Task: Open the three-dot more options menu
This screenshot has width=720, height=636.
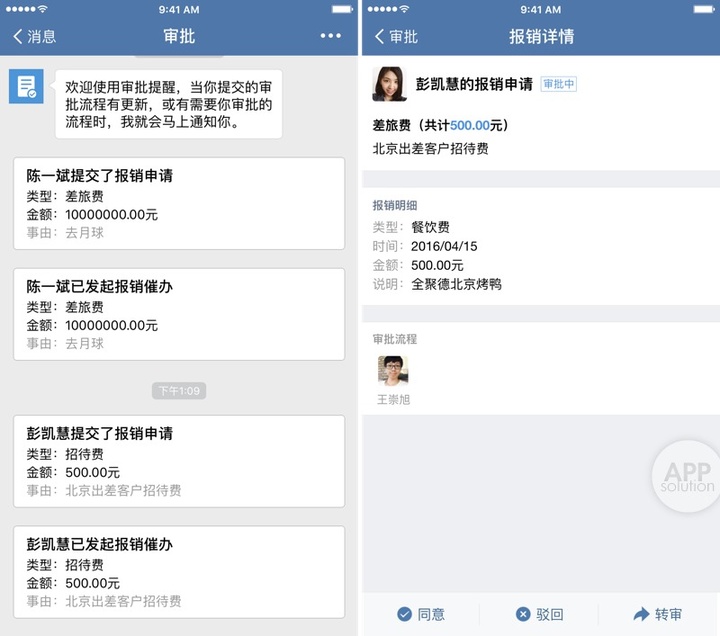Action: [331, 36]
